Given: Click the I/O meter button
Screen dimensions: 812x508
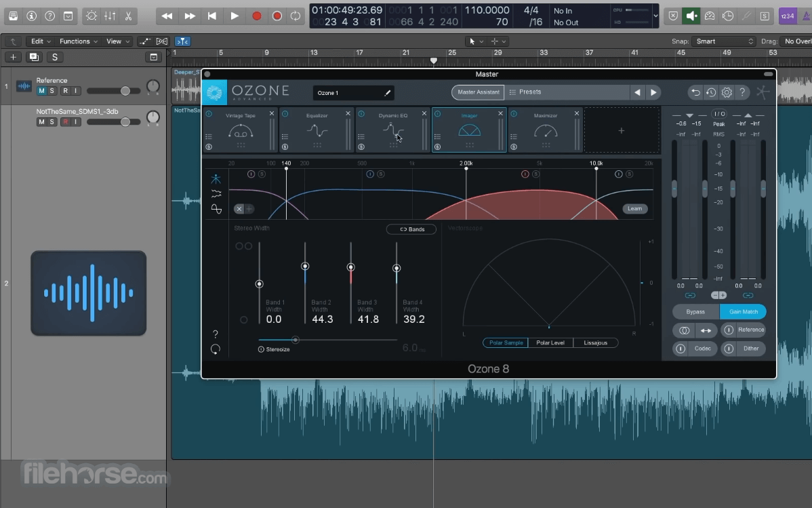Looking at the screenshot, I should (719, 113).
